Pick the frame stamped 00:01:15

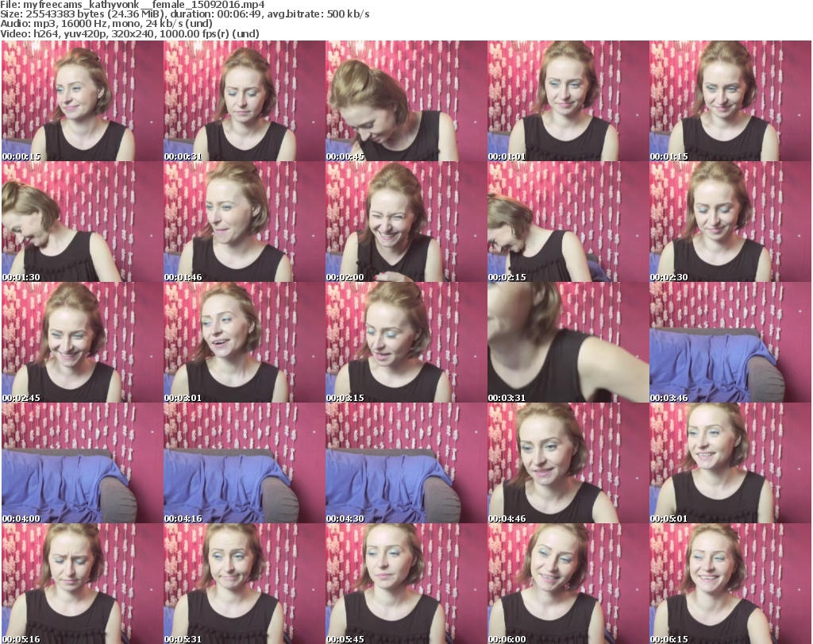pos(729,102)
